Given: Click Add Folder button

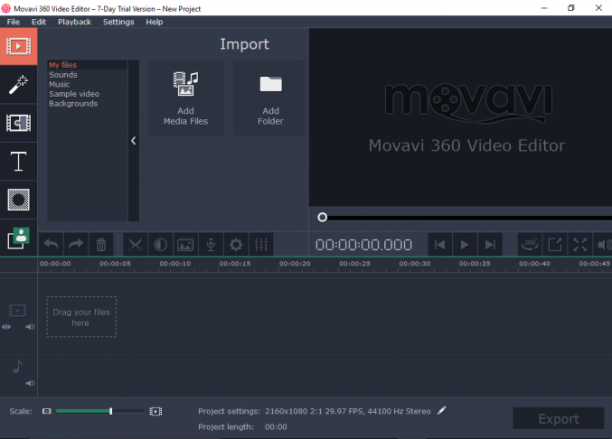Looking at the screenshot, I should pyautogui.click(x=270, y=98).
